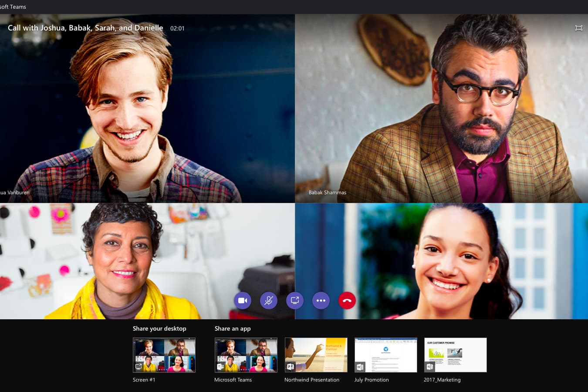Share the Northwind Presentation
Image resolution: width=588 pixels, height=392 pixels.
click(x=316, y=355)
